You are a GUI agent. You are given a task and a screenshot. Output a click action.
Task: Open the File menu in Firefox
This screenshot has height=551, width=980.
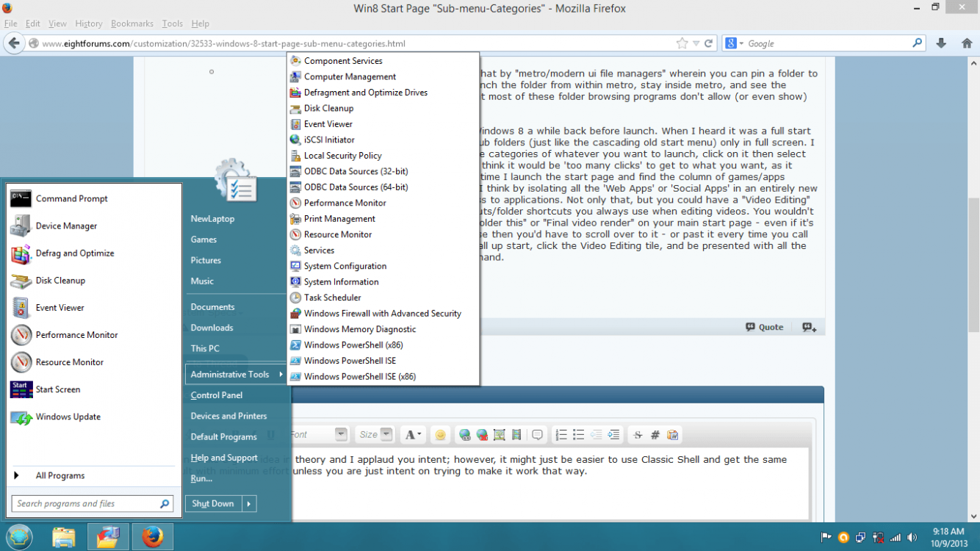click(x=10, y=24)
